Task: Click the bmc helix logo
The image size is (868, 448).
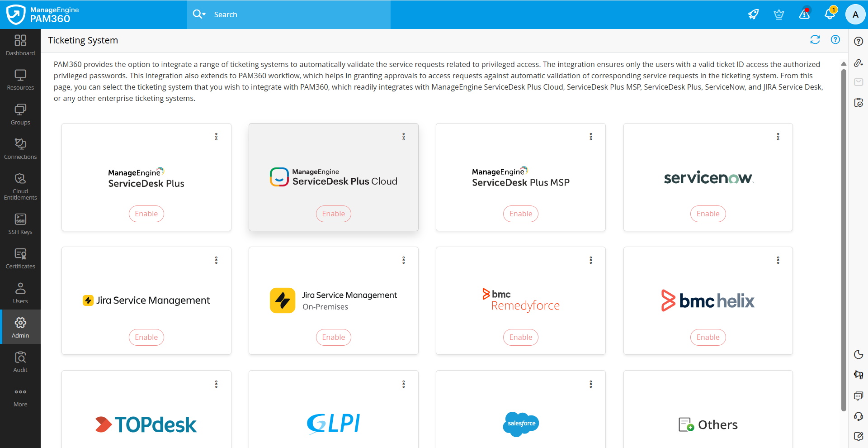Action: 708,300
